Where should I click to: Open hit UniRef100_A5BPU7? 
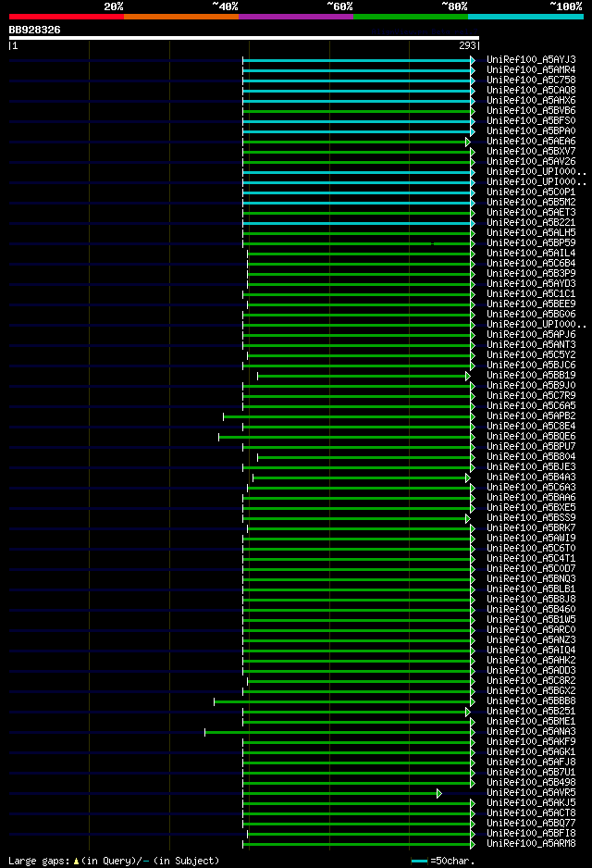pyautogui.click(x=531, y=446)
